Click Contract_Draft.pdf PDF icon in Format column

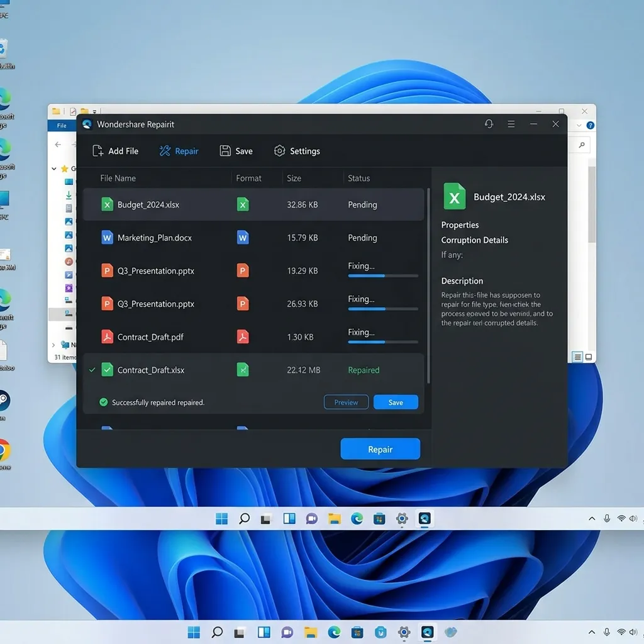click(x=243, y=337)
